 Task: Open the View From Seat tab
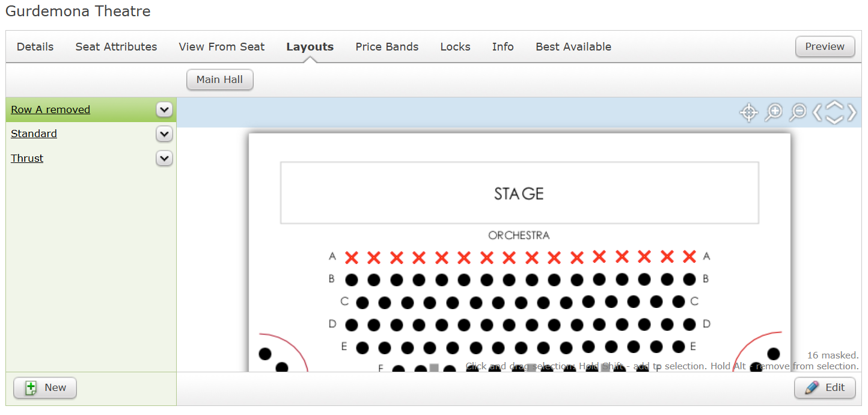click(x=222, y=47)
